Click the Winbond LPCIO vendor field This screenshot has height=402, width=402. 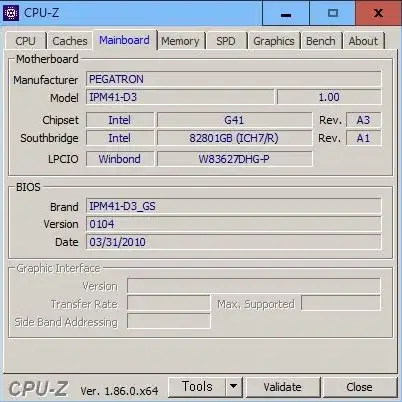click(x=120, y=159)
